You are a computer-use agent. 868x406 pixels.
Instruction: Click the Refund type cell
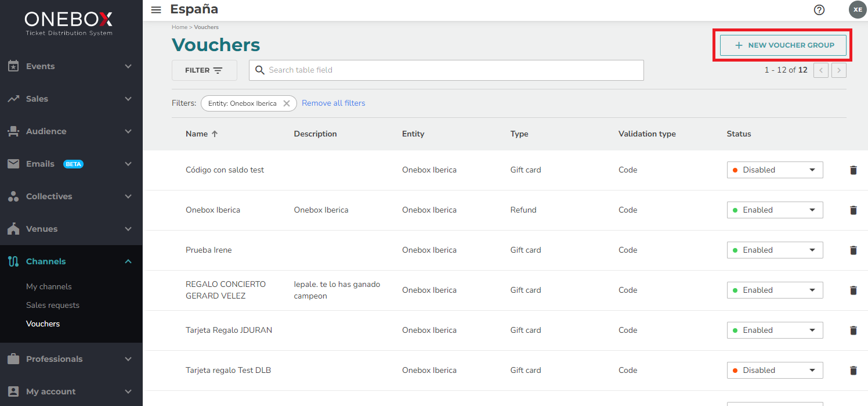523,210
